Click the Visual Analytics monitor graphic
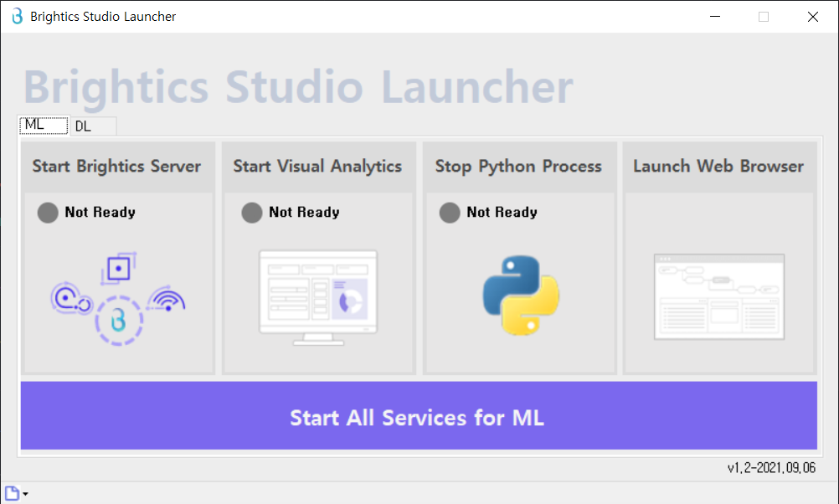Viewport: 839px width, 504px height. pos(318,297)
